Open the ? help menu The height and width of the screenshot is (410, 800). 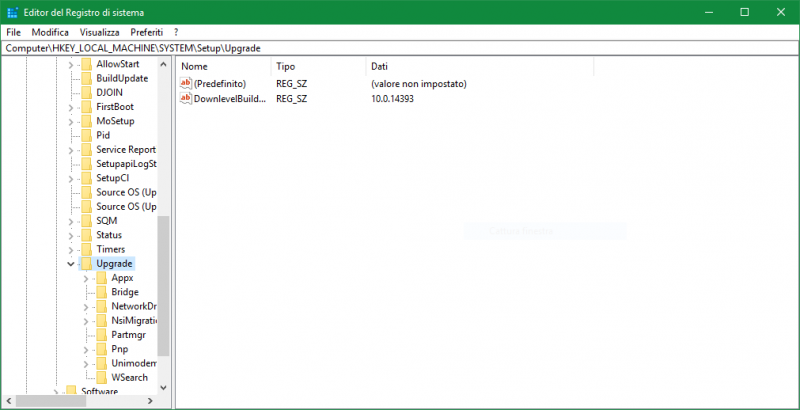(176, 32)
